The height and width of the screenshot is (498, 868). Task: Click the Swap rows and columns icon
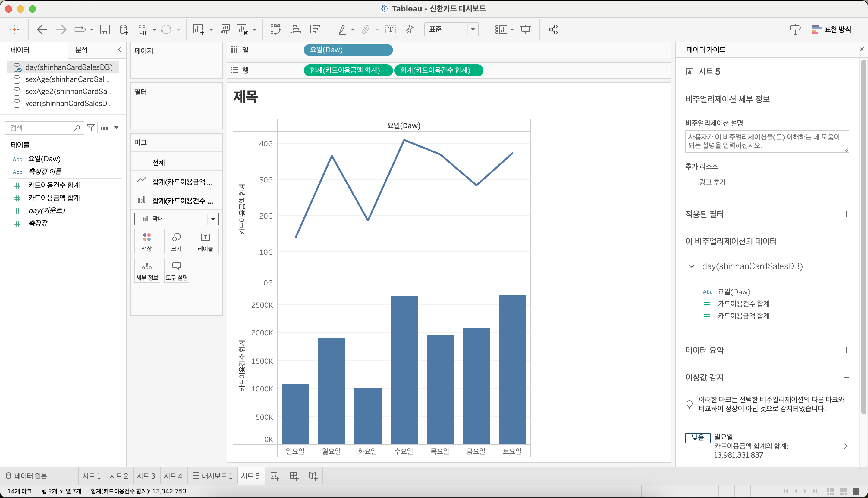coord(275,30)
